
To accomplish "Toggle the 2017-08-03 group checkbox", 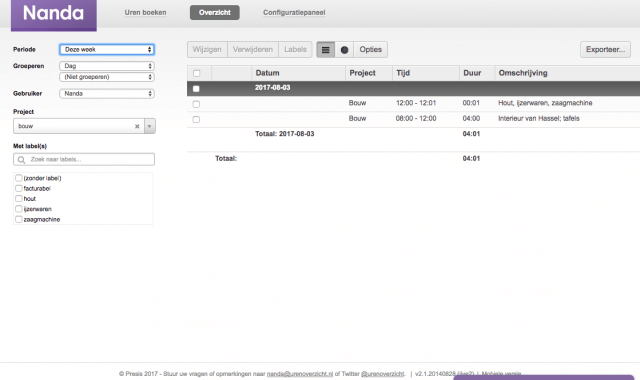I will tap(196, 89).
